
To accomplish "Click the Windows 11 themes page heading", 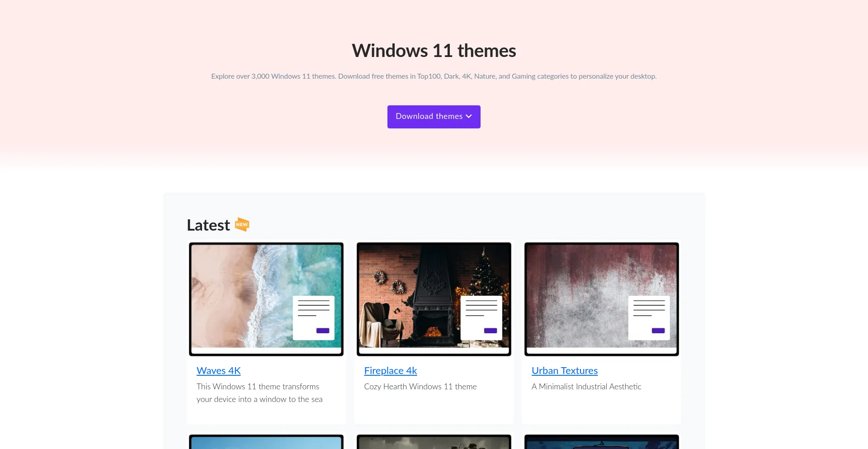I will point(434,51).
